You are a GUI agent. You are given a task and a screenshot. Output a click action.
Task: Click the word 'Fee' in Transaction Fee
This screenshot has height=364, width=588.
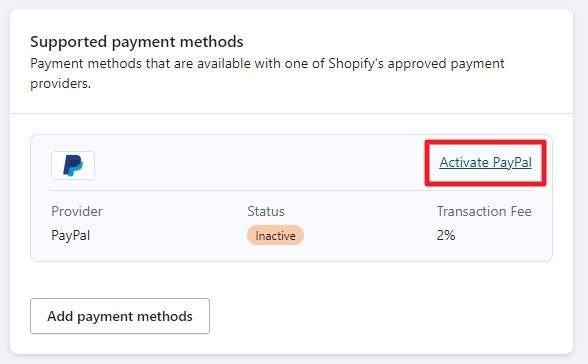coord(521,211)
